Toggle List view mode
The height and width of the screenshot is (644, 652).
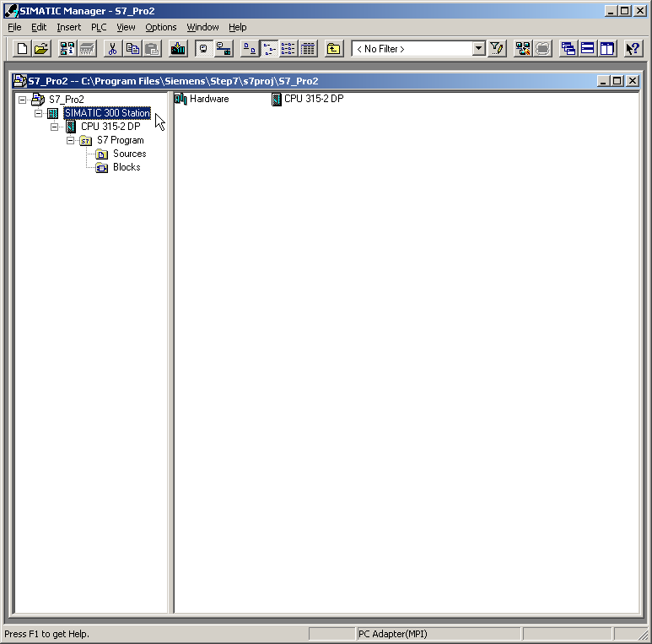[288, 49]
